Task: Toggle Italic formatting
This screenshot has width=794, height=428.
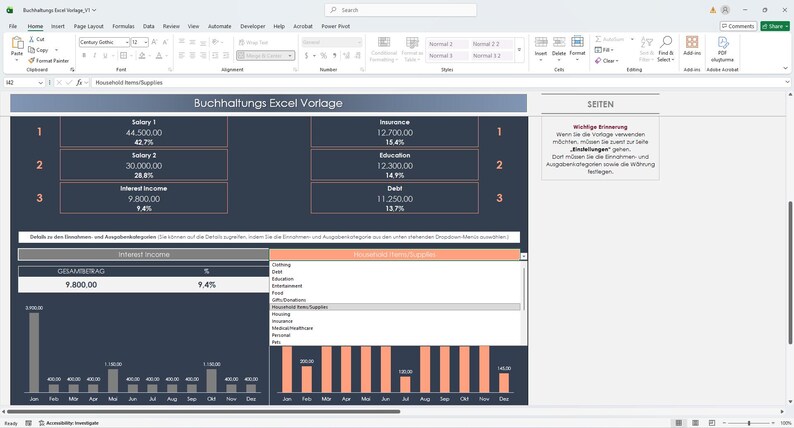Action: (x=94, y=56)
